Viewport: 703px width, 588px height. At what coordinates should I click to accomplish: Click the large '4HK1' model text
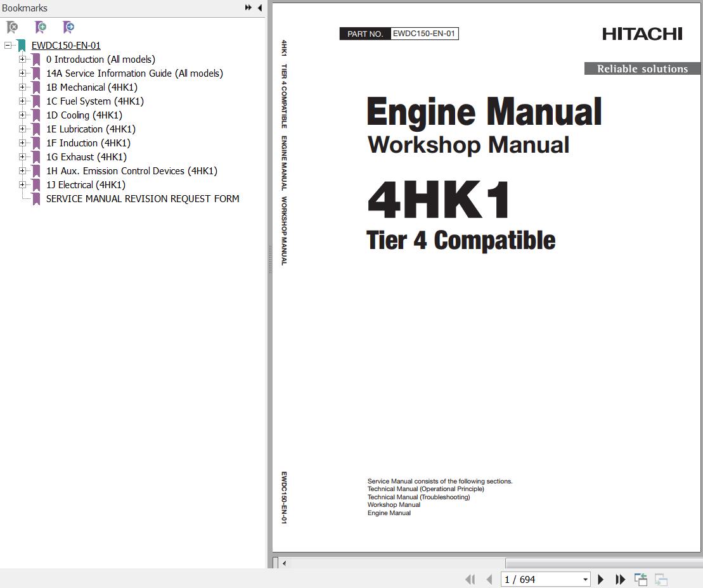[x=438, y=199]
